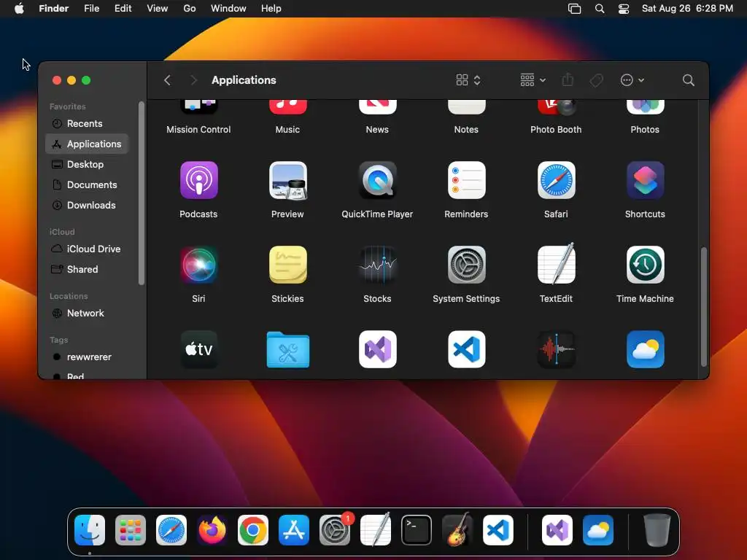
Task: Select the Reminders app icon
Action: [466, 180]
